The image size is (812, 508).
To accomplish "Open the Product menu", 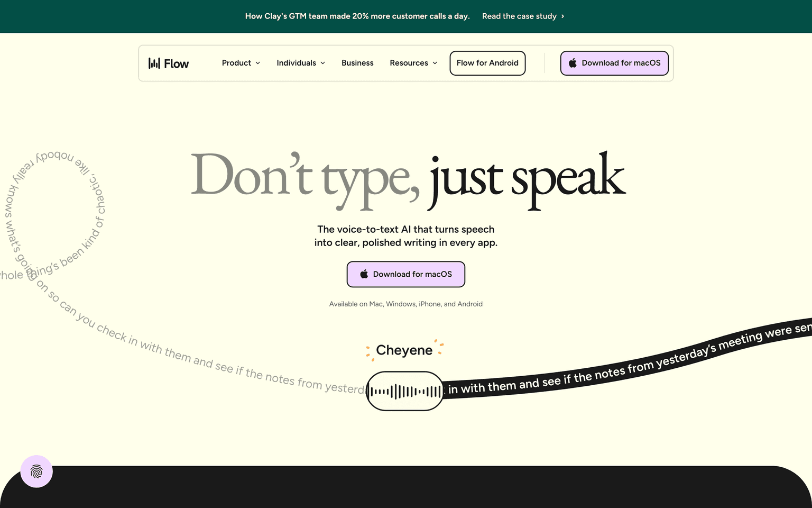I will (241, 63).
